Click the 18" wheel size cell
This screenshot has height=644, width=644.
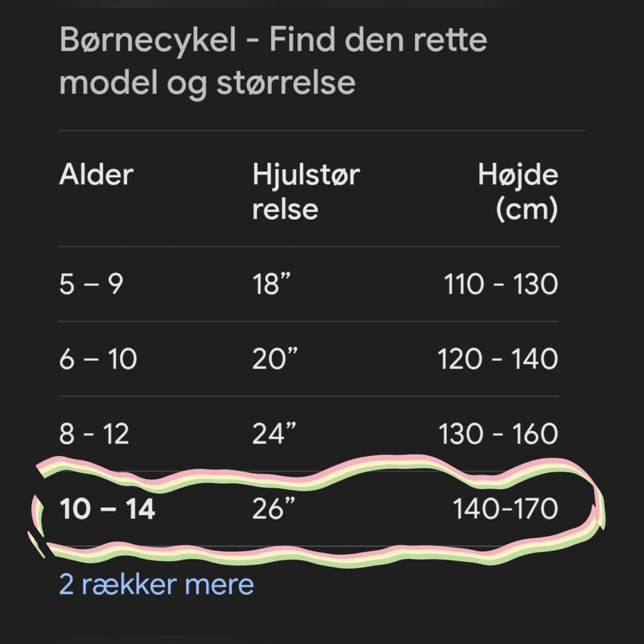[273, 284]
